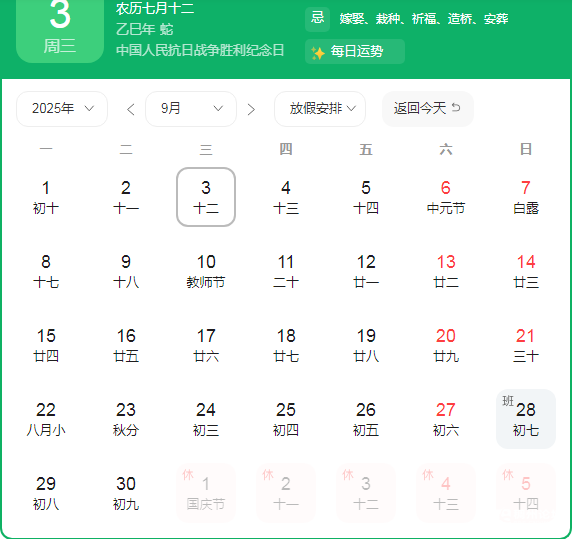Open the 2025年 year dropdown
This screenshot has width=573, height=539.
[x=62, y=109]
